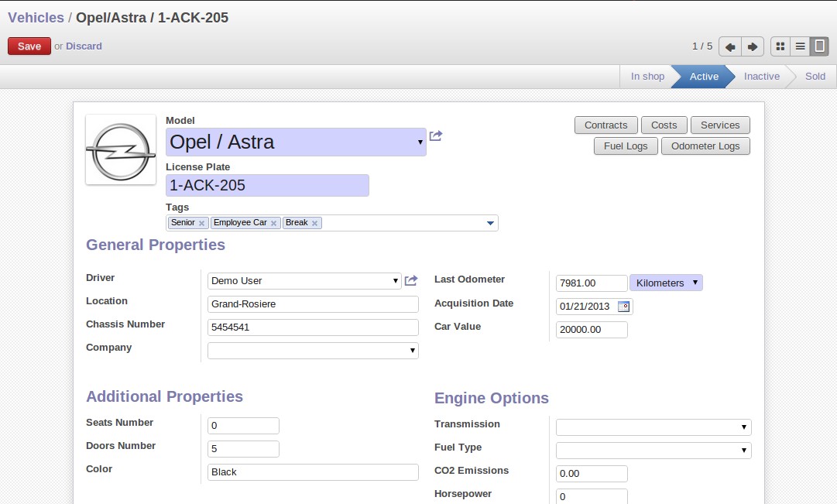
Task: Edit the Location field
Action: [x=313, y=304]
